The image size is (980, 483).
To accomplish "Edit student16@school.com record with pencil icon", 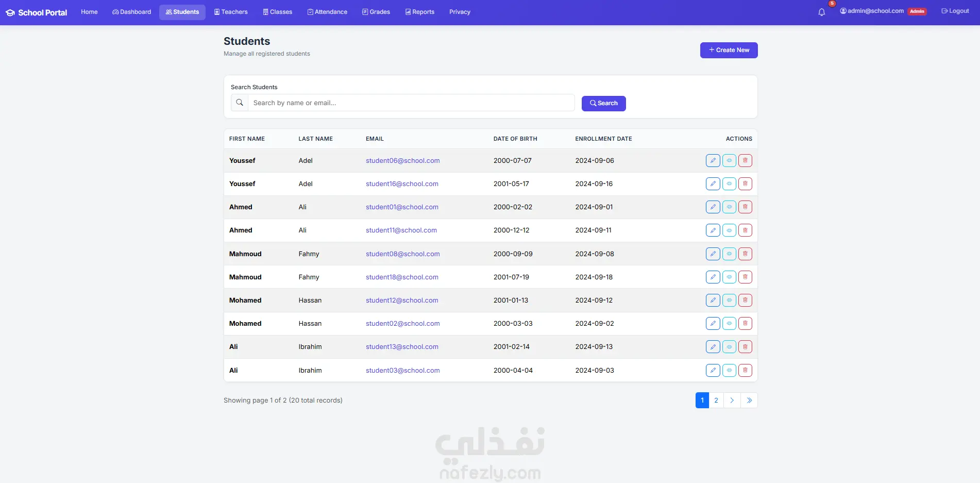I will point(713,184).
